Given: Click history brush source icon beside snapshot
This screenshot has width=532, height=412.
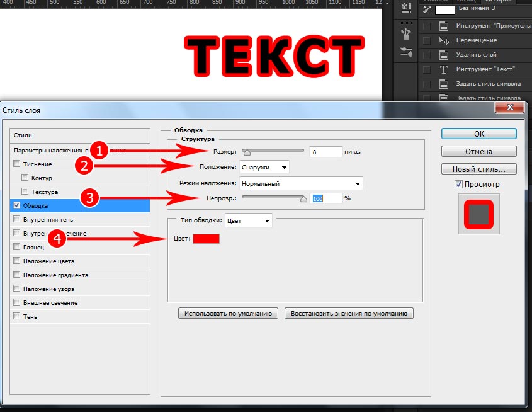Looking at the screenshot, I should (427, 9).
